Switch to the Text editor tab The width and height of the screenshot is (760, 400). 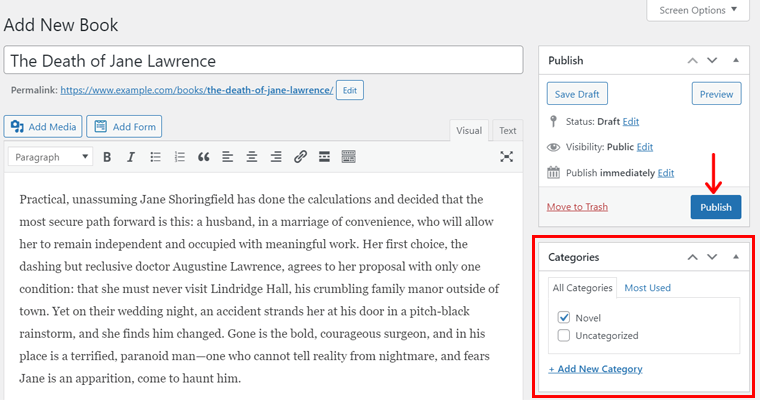[x=508, y=130]
